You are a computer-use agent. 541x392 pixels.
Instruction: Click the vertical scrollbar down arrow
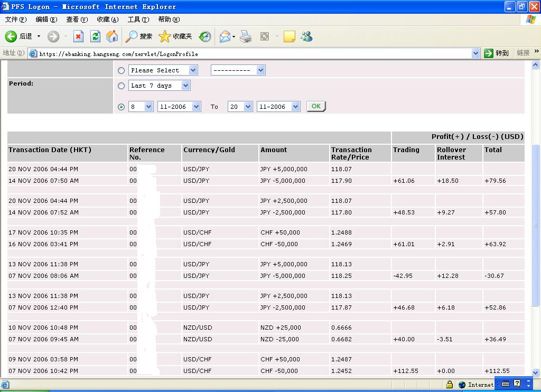coord(536,372)
